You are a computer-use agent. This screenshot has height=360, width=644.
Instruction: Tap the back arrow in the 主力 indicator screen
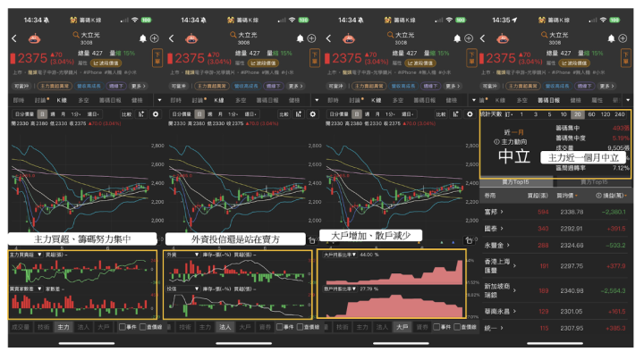14,38
